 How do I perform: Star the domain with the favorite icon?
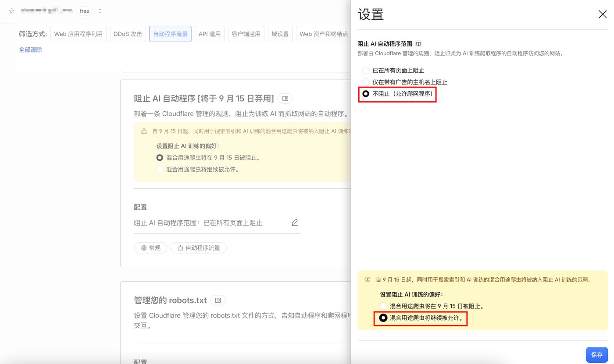[x=12, y=11]
